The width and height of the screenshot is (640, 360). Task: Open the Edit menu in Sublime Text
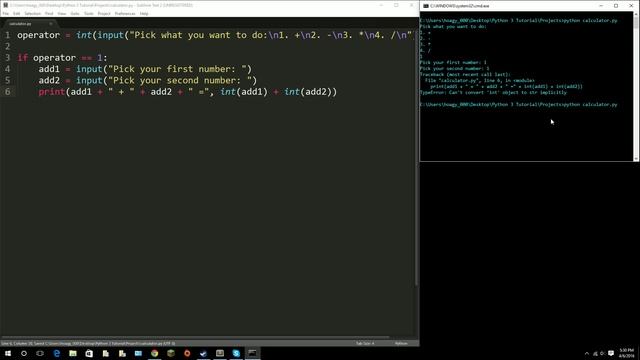click(16, 13)
